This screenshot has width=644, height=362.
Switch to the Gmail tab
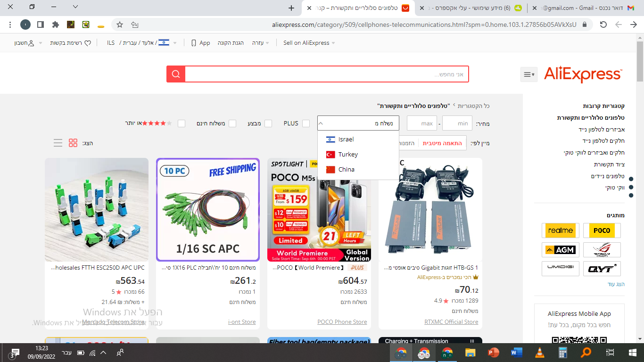tap(586, 8)
